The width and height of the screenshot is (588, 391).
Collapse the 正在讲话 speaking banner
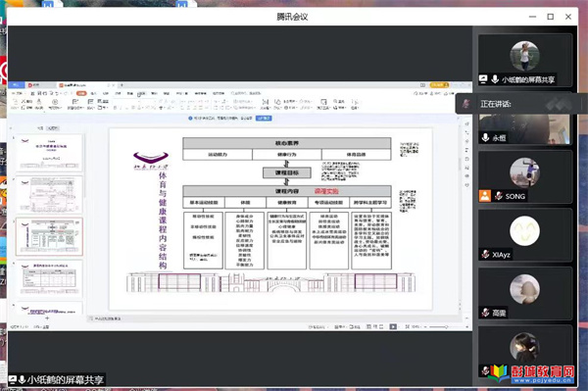point(559,104)
